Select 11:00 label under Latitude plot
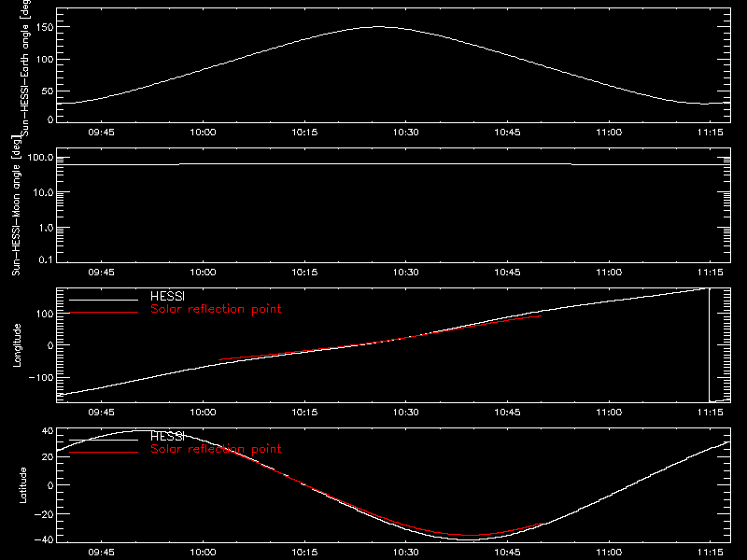The height and width of the screenshot is (560, 747). click(x=609, y=553)
